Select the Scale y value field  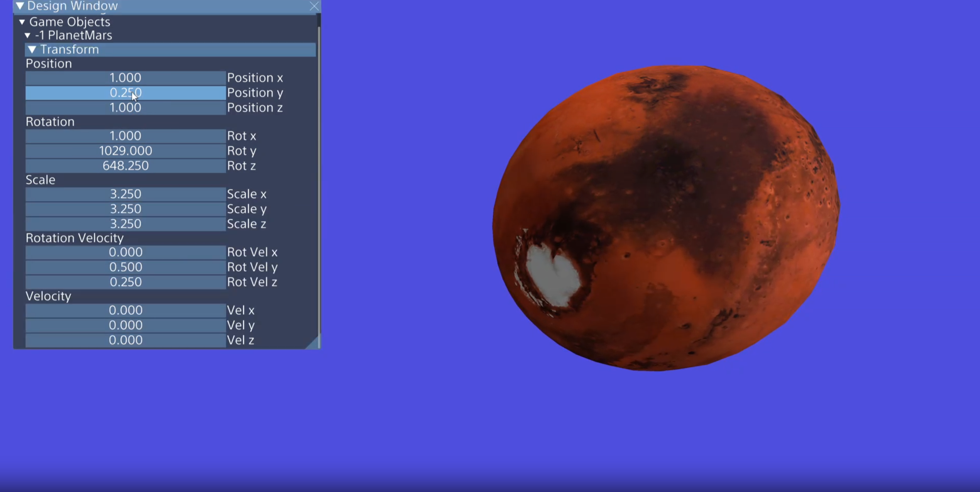125,208
